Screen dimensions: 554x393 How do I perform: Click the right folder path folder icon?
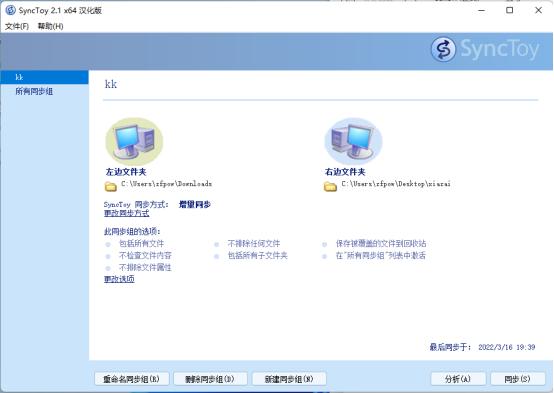point(330,186)
